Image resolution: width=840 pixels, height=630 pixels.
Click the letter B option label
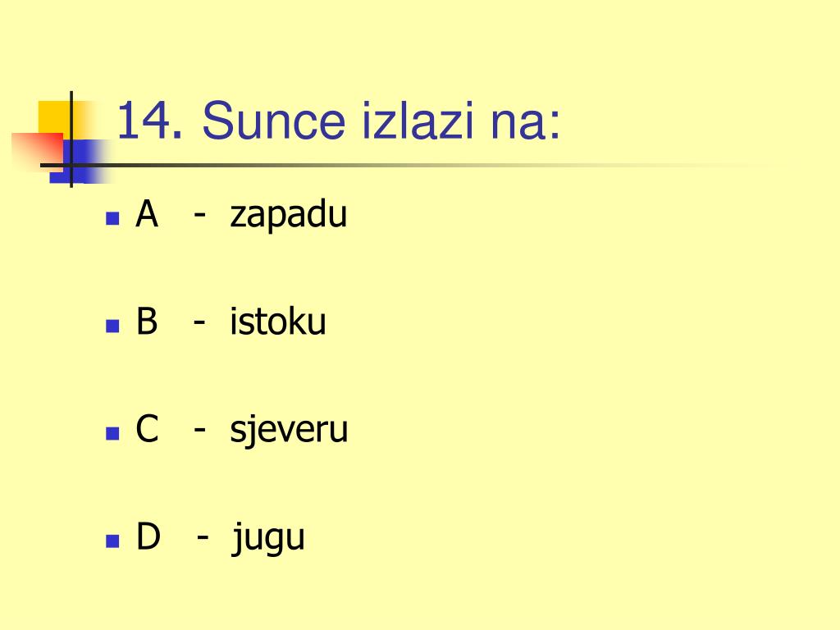coord(147,321)
